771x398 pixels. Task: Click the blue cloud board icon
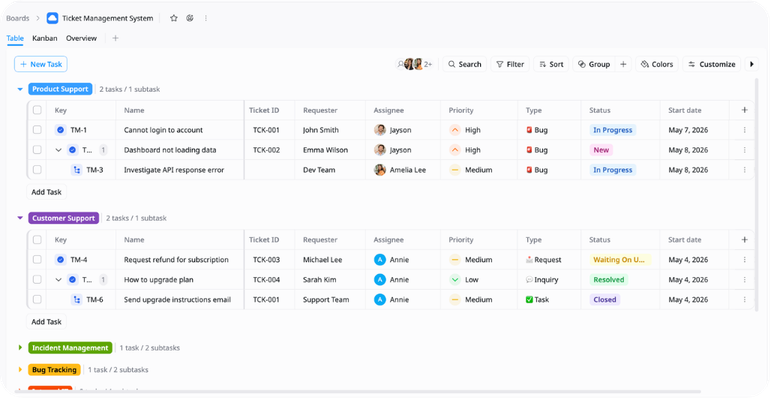pos(52,18)
